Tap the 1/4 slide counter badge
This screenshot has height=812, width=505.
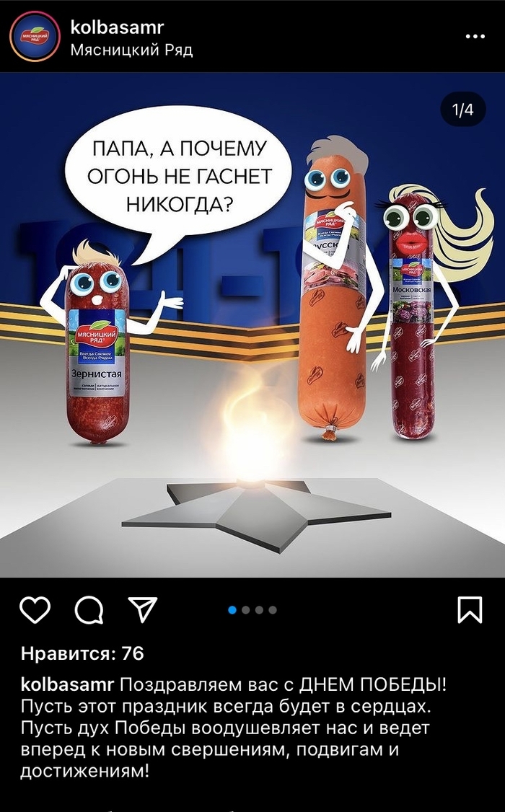[462, 110]
